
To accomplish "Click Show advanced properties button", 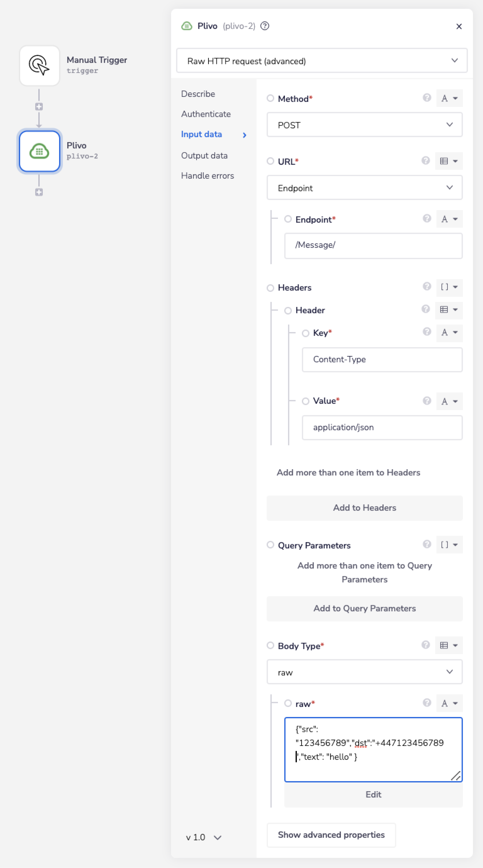I will [331, 835].
